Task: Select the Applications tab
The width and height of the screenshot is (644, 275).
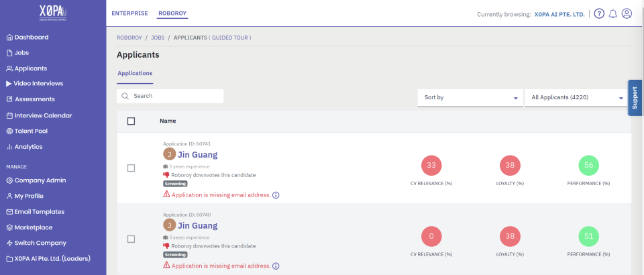Action: tap(135, 74)
